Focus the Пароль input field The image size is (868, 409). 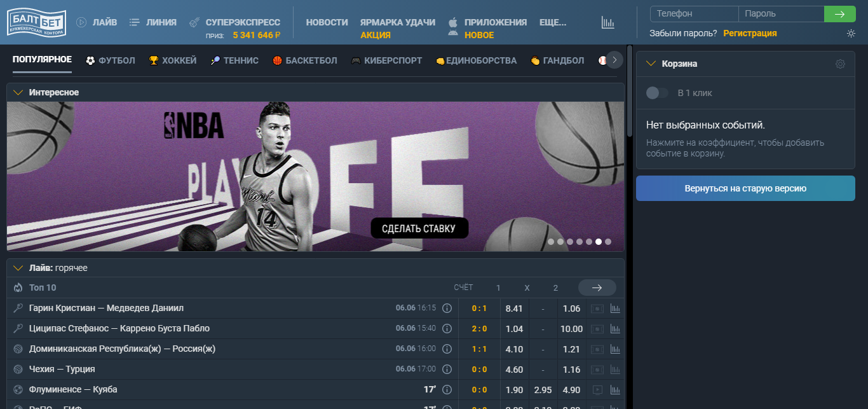coord(782,14)
